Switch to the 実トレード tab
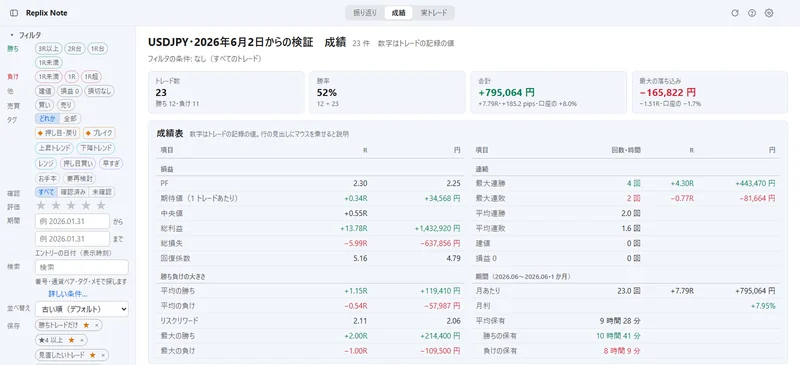This screenshot has height=365, width=800. click(x=434, y=13)
